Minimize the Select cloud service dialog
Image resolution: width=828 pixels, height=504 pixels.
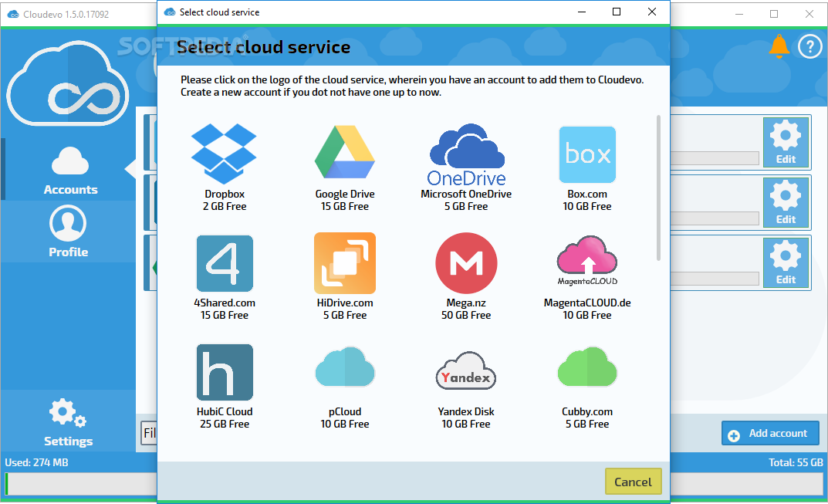[x=582, y=12]
